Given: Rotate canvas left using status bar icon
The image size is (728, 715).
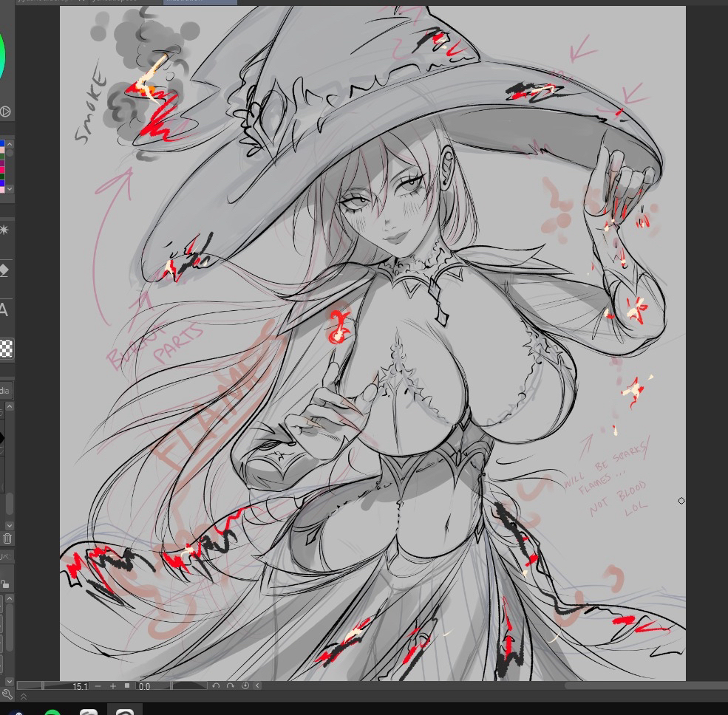Looking at the screenshot, I should 216,686.
